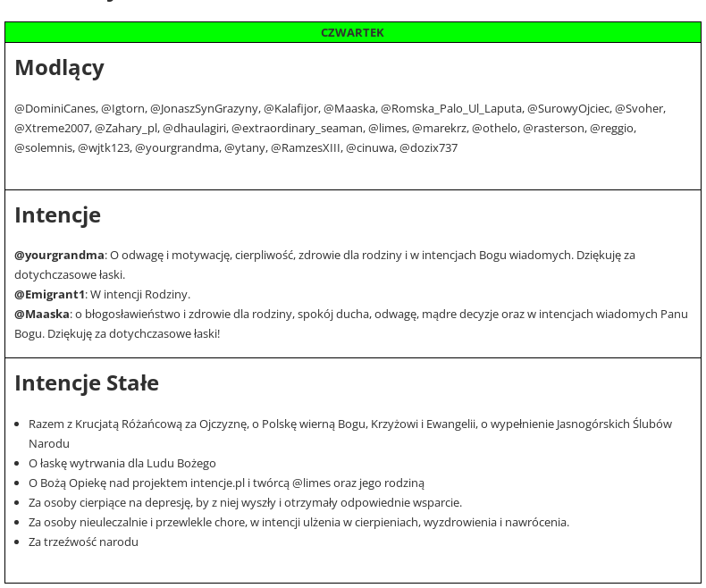Image resolution: width=706 pixels, height=588 pixels.
Task: Open the bold @Emigrant1 author name
Action: coord(49,294)
